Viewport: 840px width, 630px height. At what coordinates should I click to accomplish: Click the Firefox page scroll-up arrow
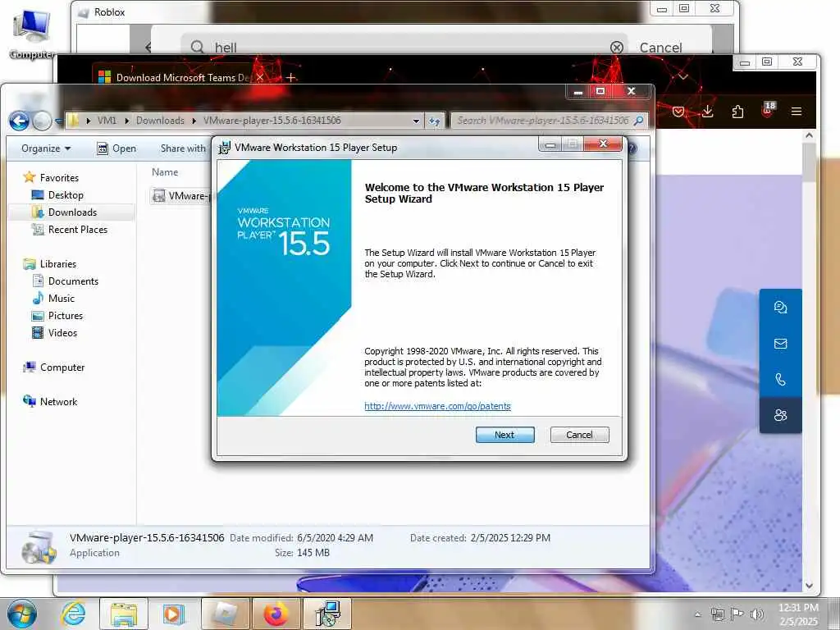pos(809,135)
